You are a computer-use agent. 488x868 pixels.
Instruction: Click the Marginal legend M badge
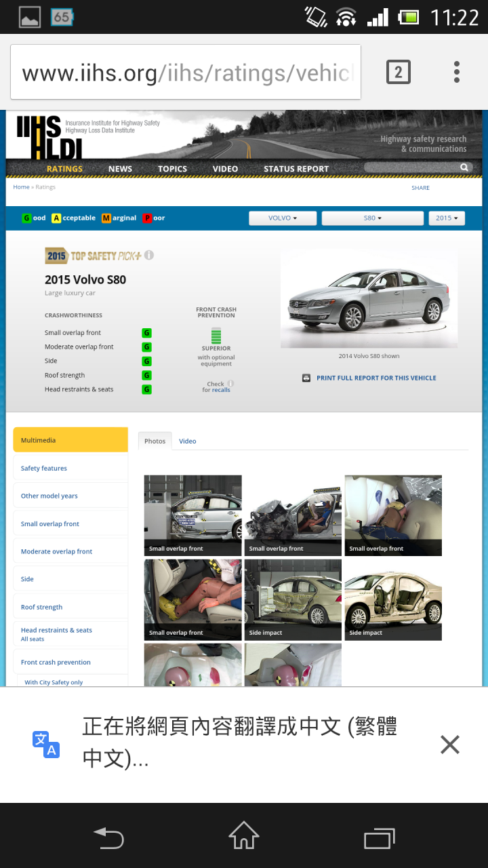(x=106, y=218)
